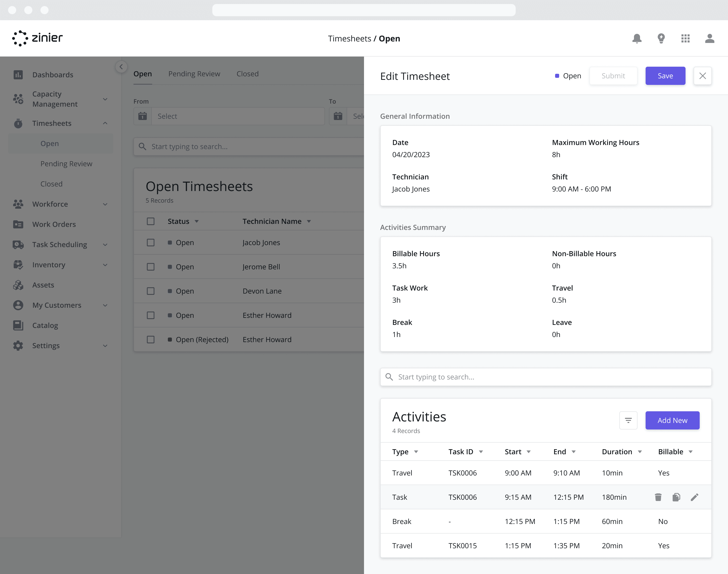The width and height of the screenshot is (728, 574).
Task: Click the Catalog book icon
Action: click(x=18, y=325)
